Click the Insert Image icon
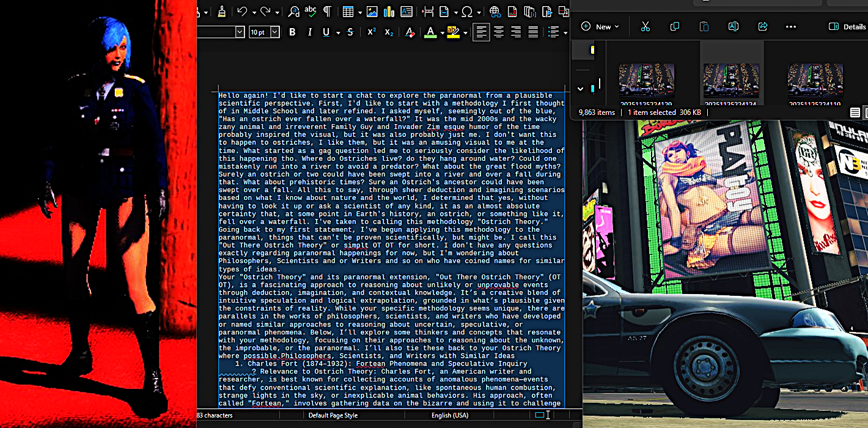 (x=372, y=11)
